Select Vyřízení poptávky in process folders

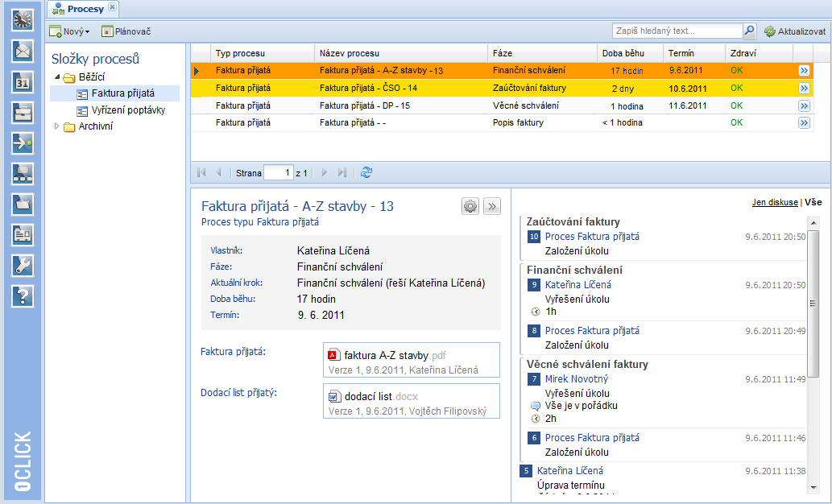click(x=123, y=111)
